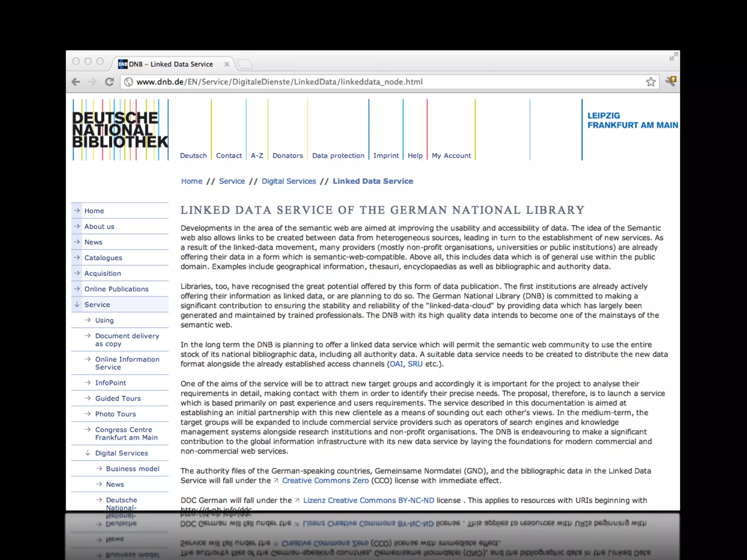Open the Creative Commons Zero link
The width and height of the screenshot is (747, 560).
[x=325, y=481]
